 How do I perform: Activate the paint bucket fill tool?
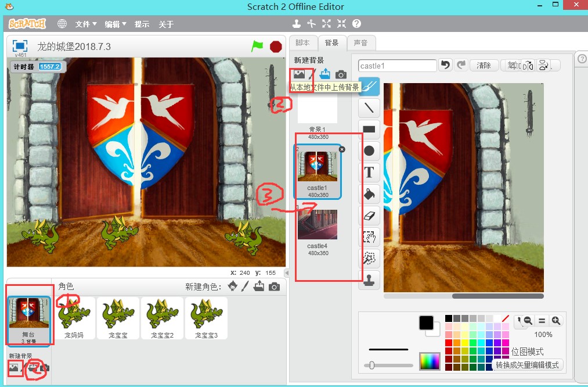[369, 193]
